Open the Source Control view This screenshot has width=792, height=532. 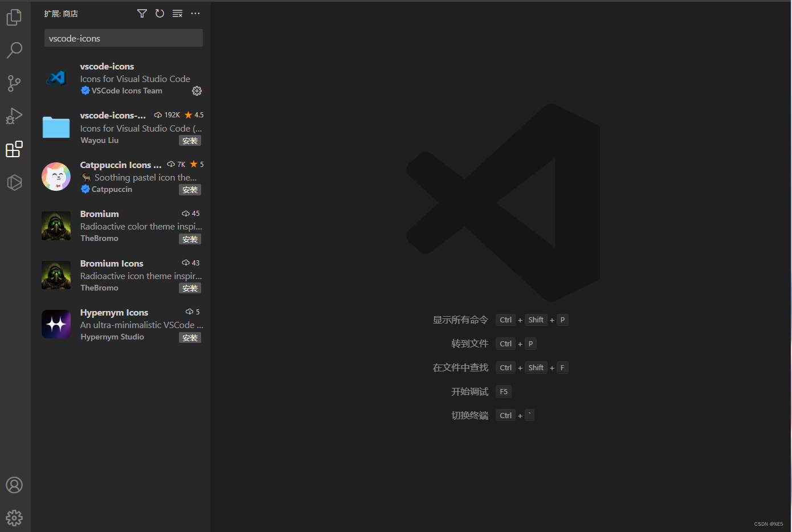coord(14,83)
